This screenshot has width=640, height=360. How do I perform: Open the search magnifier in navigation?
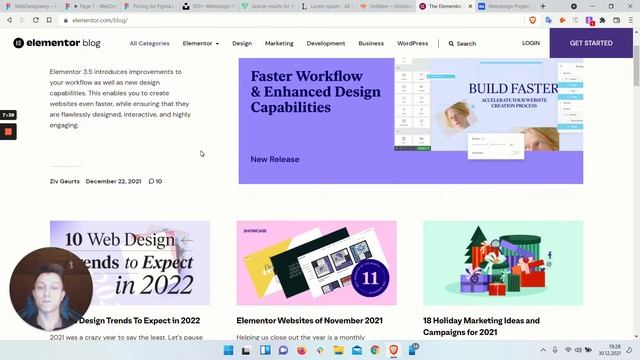[451, 44]
